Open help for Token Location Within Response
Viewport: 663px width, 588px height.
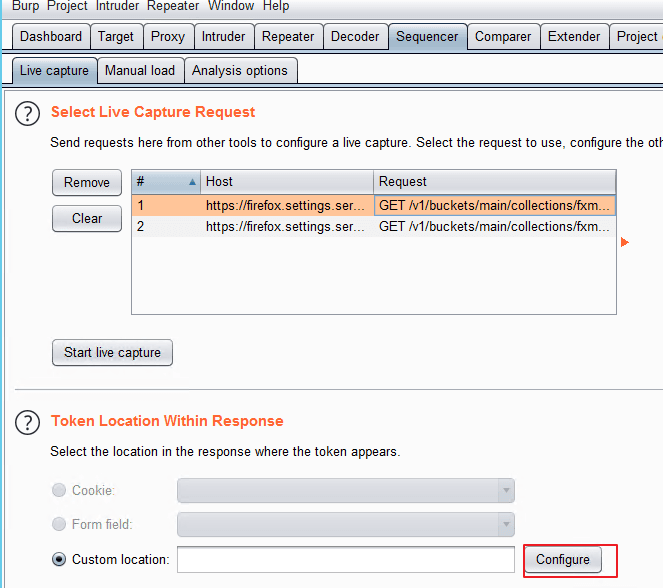(x=27, y=422)
